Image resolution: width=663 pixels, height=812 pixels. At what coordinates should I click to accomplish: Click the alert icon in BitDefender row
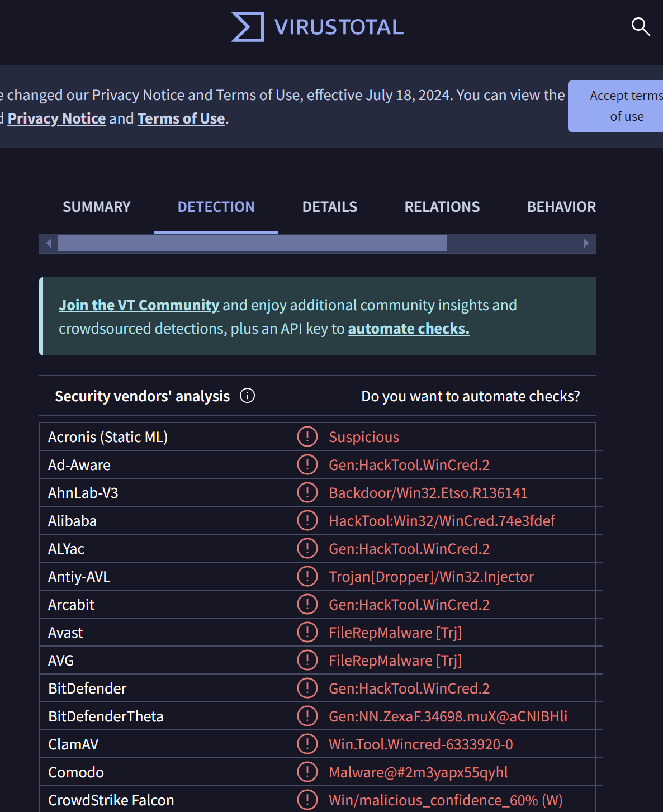[x=307, y=688]
